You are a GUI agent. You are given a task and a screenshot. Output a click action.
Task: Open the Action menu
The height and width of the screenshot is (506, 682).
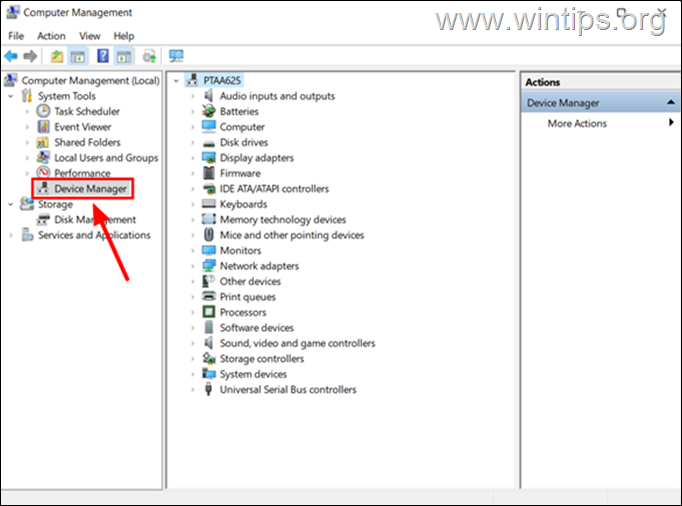(x=51, y=36)
